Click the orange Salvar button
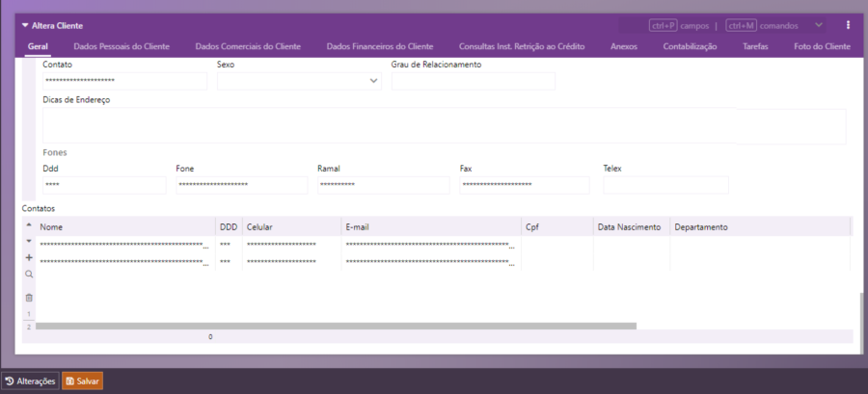 [82, 381]
